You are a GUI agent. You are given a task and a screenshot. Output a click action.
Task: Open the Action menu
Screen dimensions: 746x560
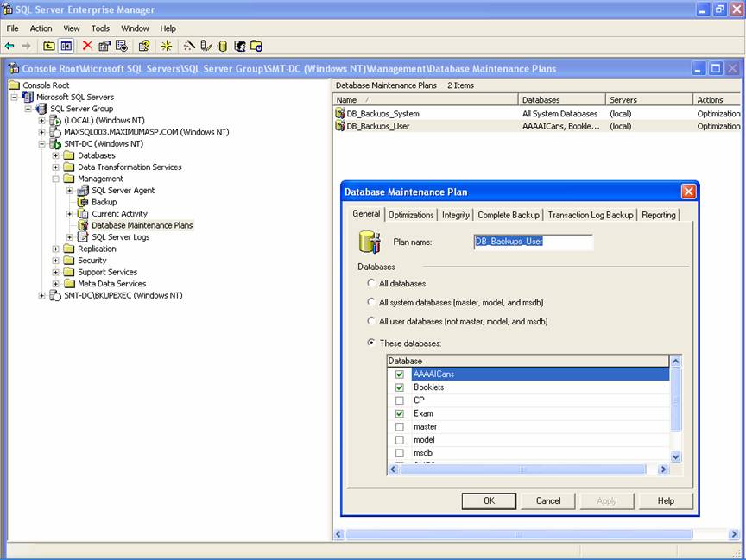(x=41, y=28)
